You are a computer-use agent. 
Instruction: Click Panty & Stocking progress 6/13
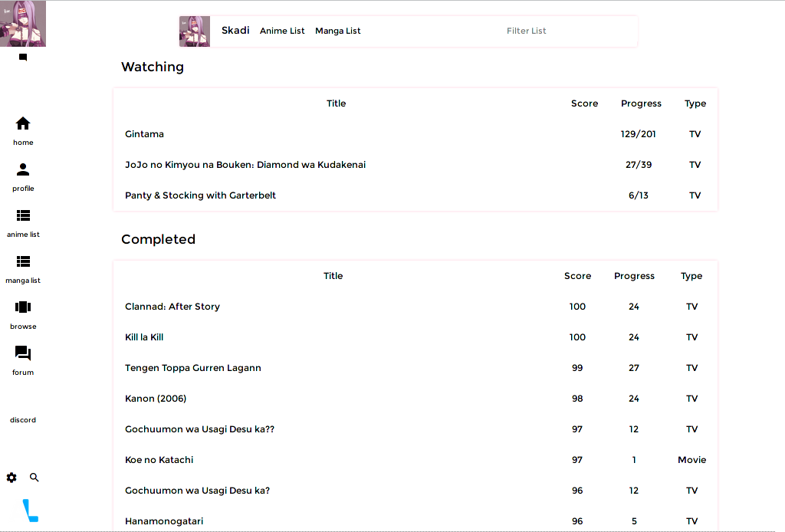pyautogui.click(x=639, y=195)
